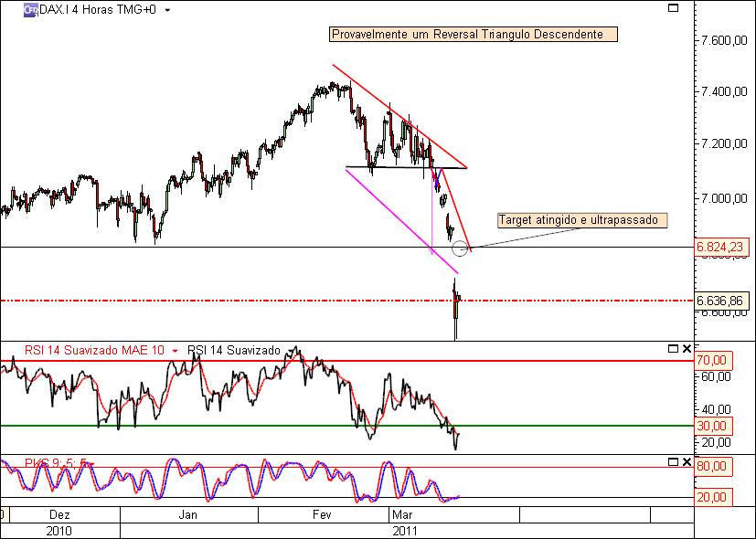Click the RSI 20,00 axis label

tap(716, 441)
